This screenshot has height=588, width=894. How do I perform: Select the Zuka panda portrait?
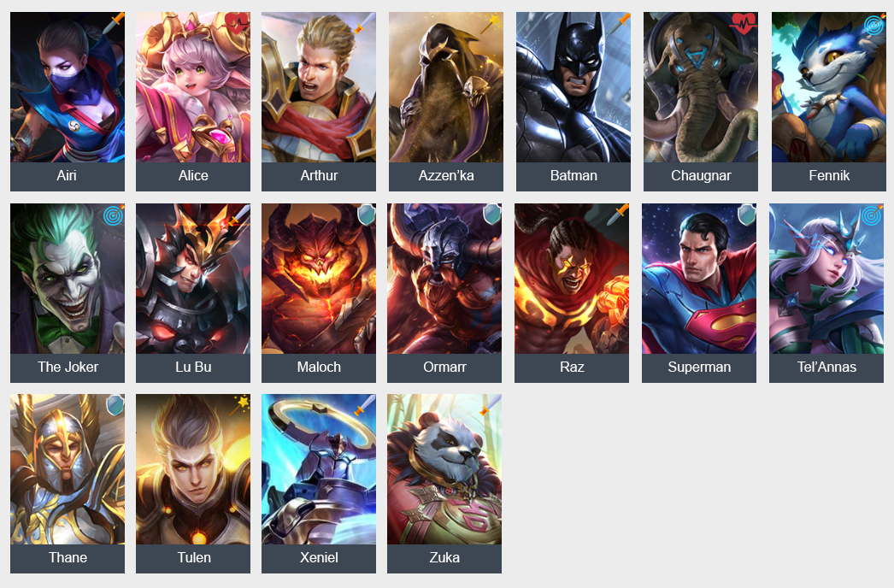click(444, 469)
